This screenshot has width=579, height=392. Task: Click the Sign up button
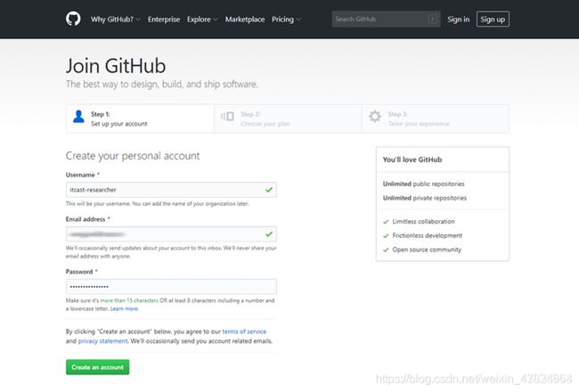[493, 20]
